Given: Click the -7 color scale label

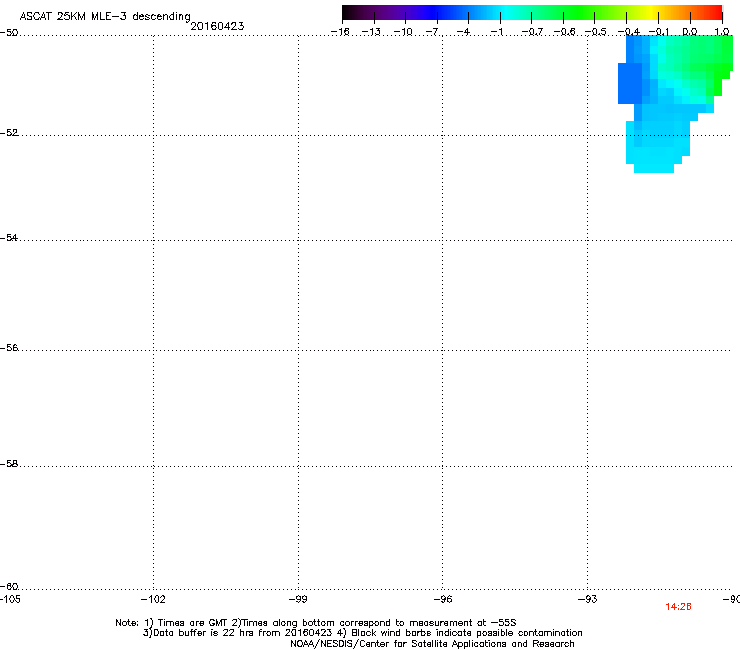Looking at the screenshot, I should [x=434, y=32].
